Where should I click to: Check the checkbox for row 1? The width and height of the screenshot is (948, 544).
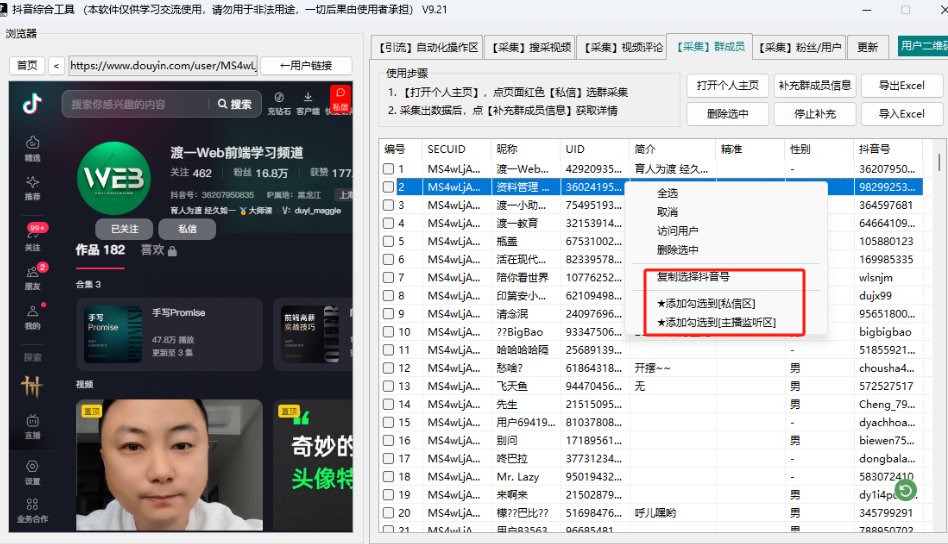[389, 169]
